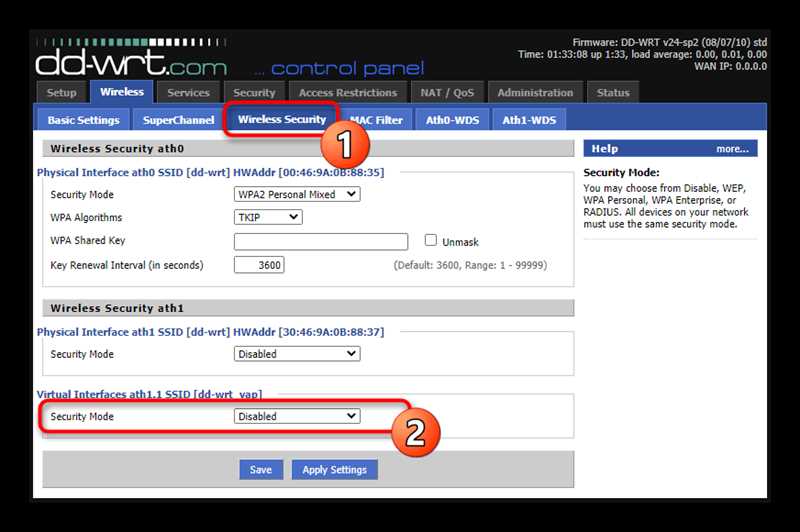Open the Administration tab
This screenshot has width=800, height=532.
(x=535, y=93)
